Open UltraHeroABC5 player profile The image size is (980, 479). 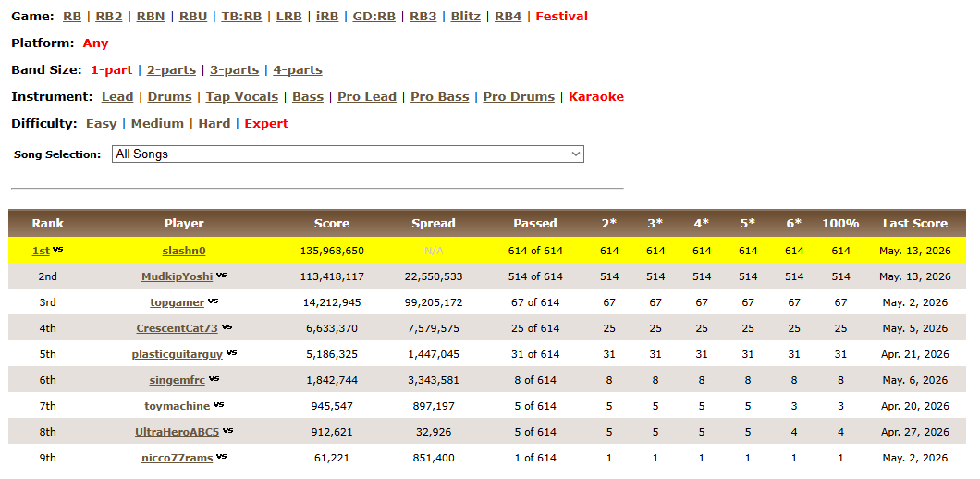177,432
